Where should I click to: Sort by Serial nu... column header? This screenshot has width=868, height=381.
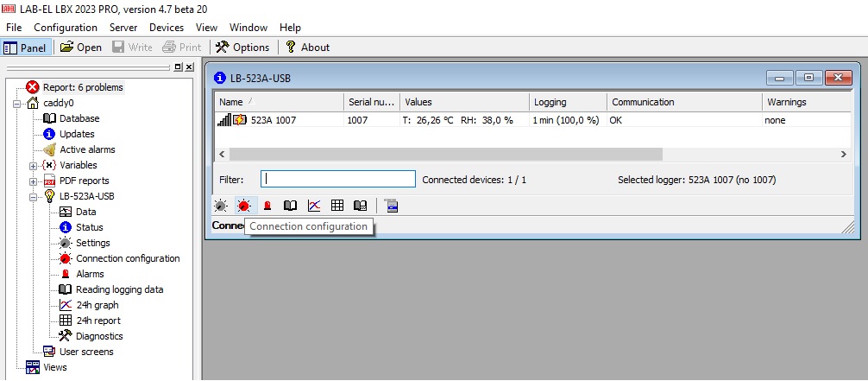[x=372, y=102]
